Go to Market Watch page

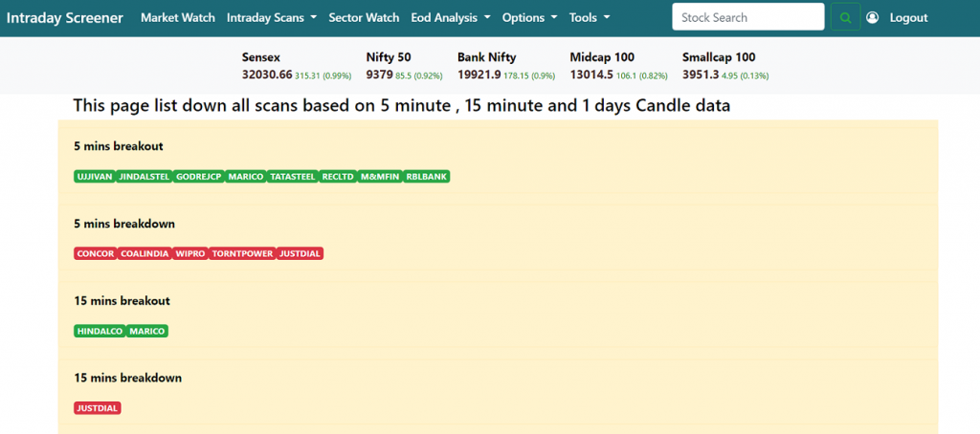[x=177, y=17]
